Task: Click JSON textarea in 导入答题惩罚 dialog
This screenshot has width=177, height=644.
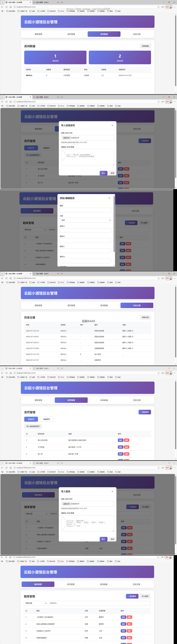Action: pos(87,157)
